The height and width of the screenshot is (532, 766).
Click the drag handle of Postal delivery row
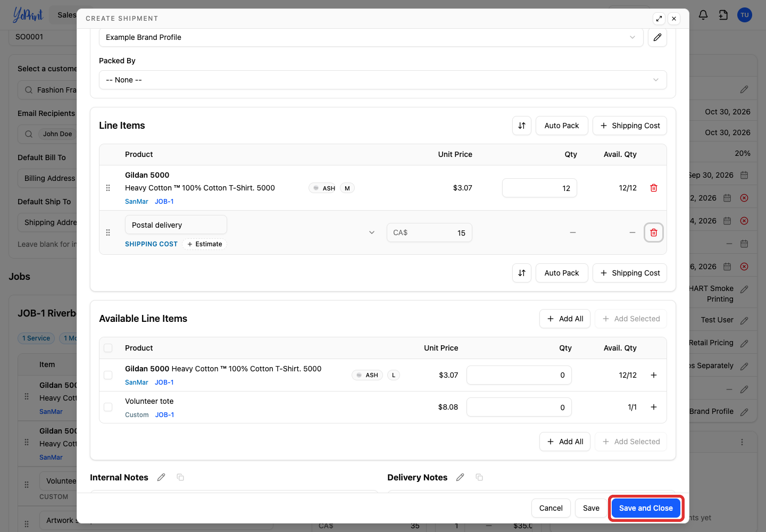click(x=108, y=232)
